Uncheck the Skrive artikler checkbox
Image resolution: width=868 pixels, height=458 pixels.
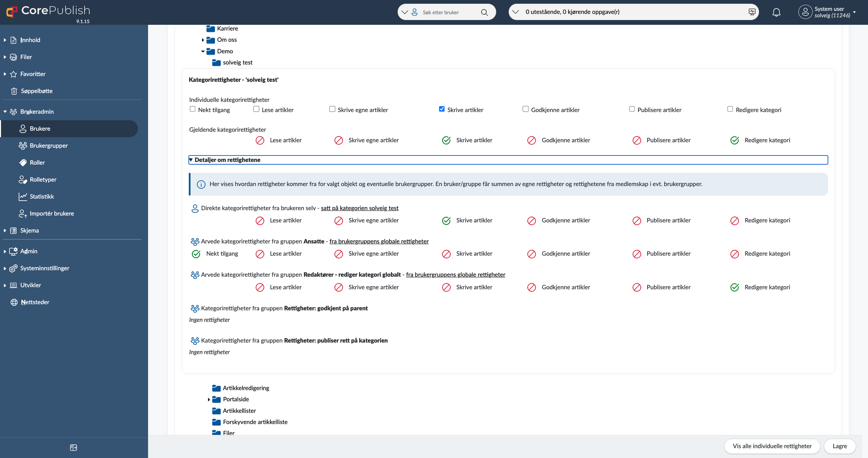442,109
